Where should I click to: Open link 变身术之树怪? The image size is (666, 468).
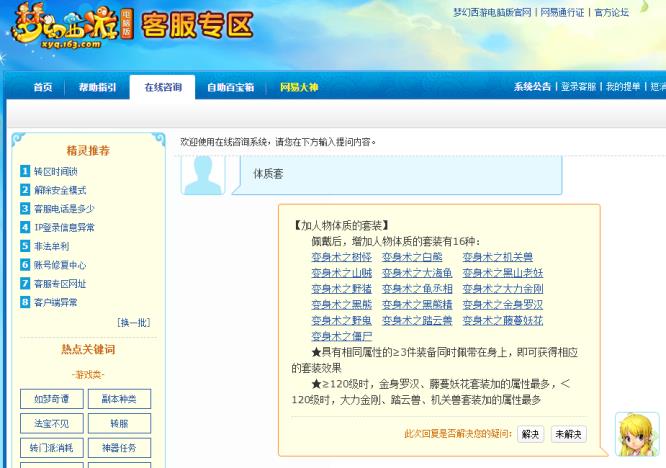[341, 257]
